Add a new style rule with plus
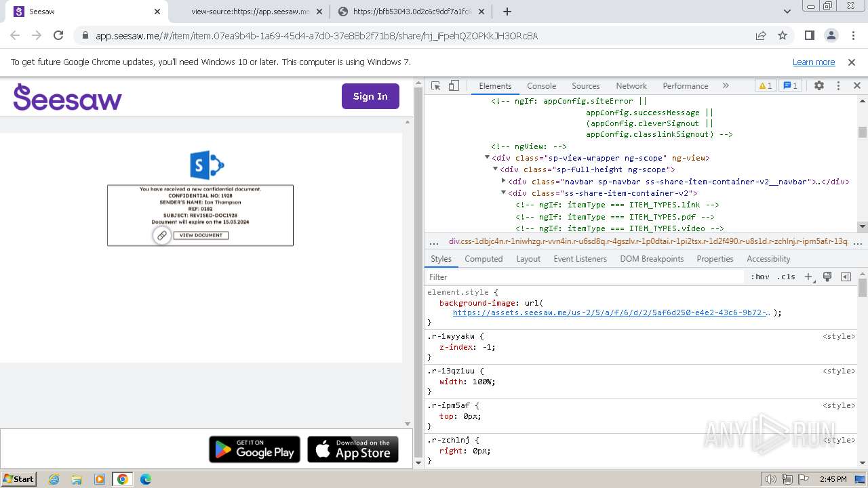 coord(808,277)
